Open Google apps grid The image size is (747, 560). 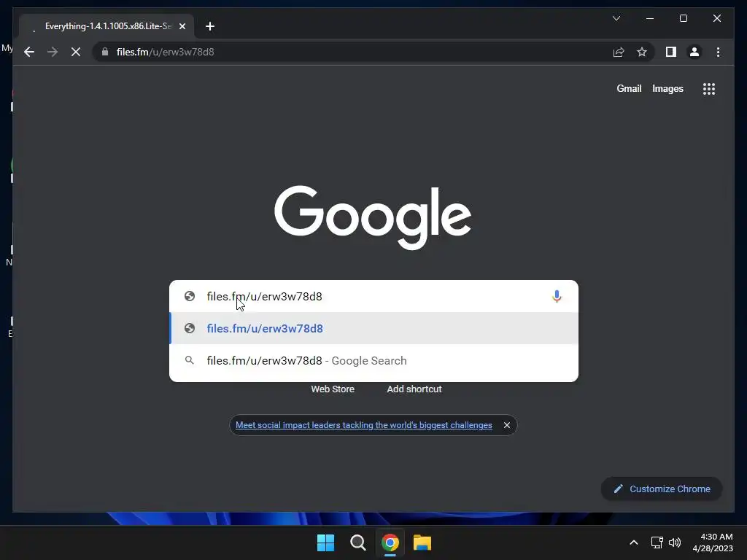709,88
